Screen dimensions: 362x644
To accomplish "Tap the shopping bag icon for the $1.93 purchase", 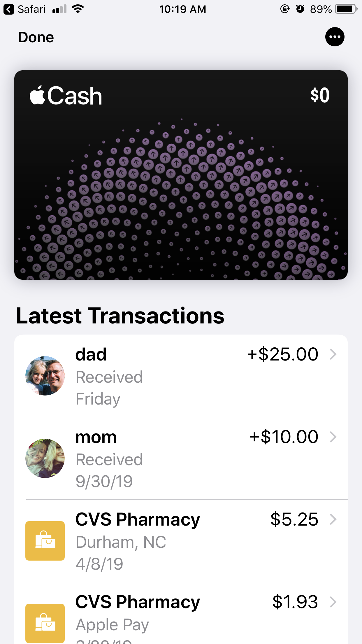I will click(45, 623).
